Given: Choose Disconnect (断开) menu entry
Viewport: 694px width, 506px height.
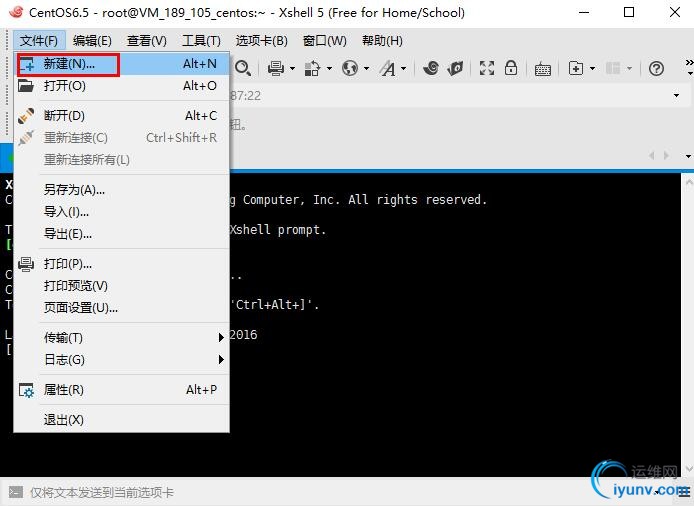Looking at the screenshot, I should (x=122, y=116).
